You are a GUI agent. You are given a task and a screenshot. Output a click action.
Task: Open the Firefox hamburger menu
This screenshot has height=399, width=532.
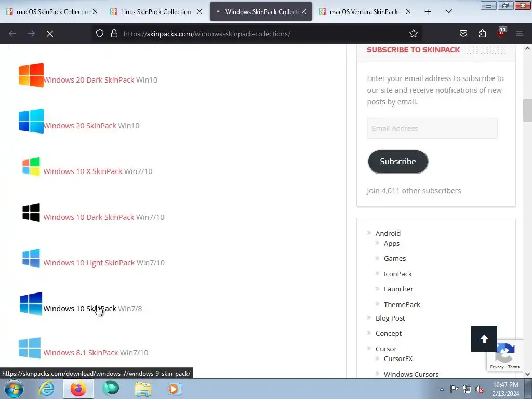[x=519, y=33]
